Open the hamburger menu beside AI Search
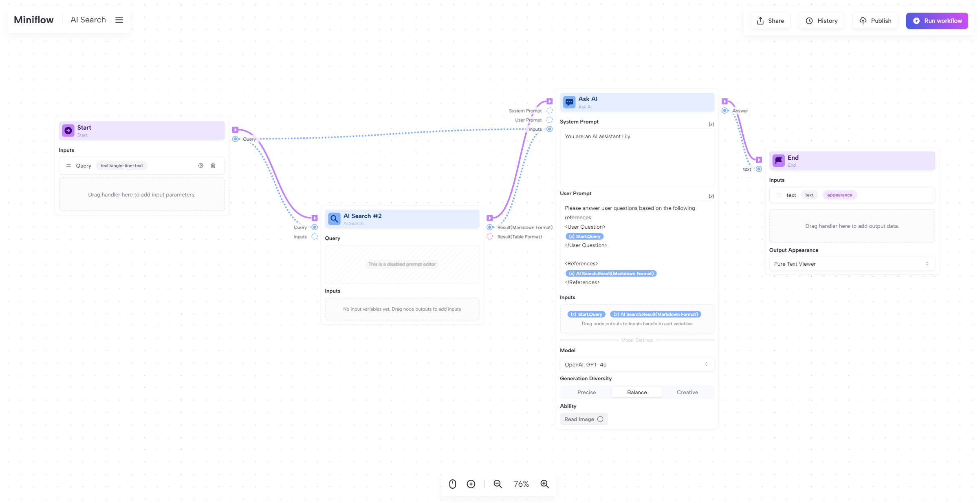This screenshot has height=503, width=980. coord(119,20)
